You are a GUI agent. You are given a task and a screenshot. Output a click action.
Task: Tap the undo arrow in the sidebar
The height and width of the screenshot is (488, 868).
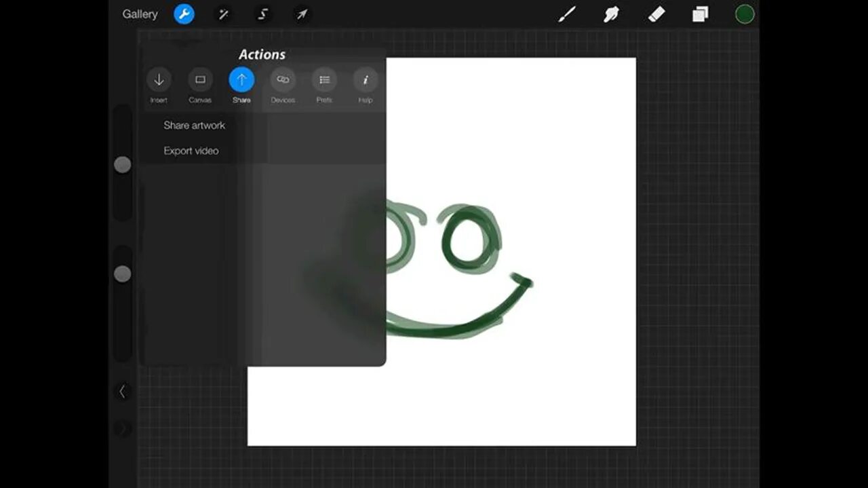coord(122,391)
